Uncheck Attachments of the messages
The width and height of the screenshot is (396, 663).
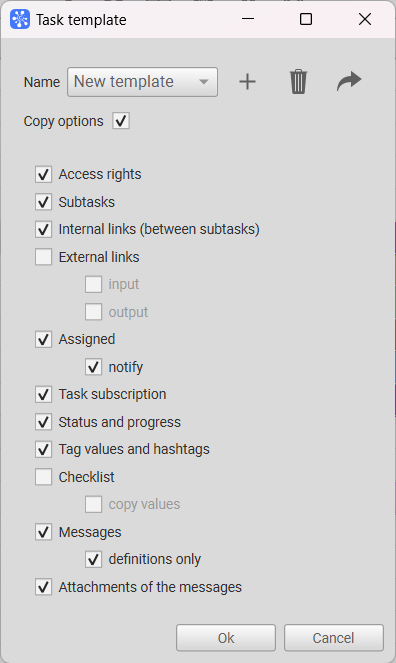click(44, 586)
